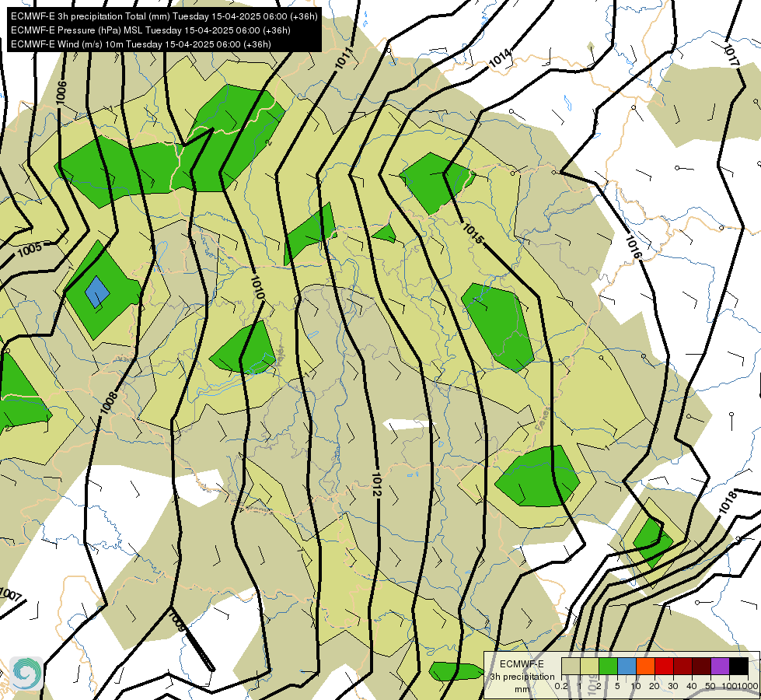Screen dimensions: 761x700
Task: Click the swirl logo icon in the corner
Action: click(26, 673)
